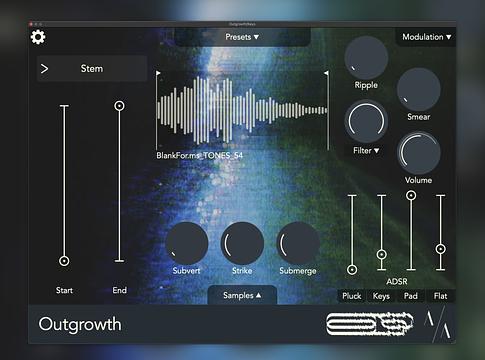This screenshot has width=485, height=360.
Task: Click the Volume knob
Action: (x=419, y=153)
